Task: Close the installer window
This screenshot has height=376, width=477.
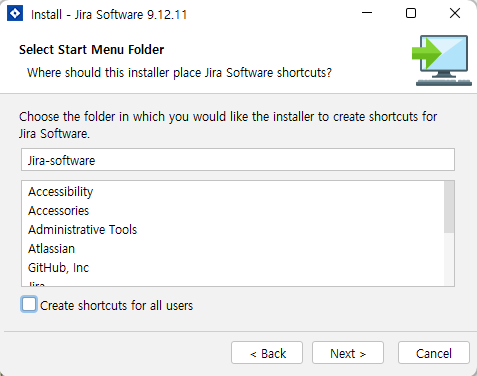Action: [455, 13]
